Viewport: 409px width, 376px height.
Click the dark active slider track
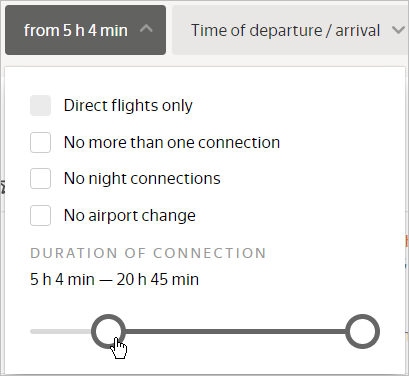pyautogui.click(x=235, y=331)
